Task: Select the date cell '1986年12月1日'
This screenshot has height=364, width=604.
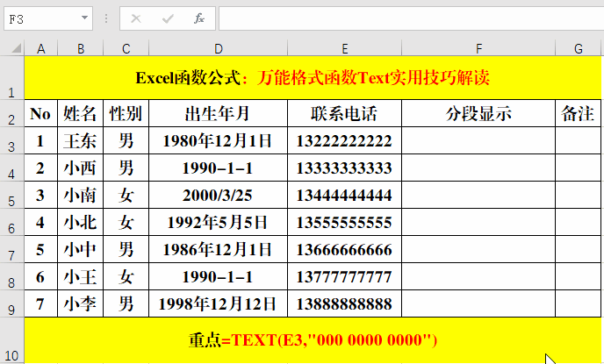Action: click(x=218, y=249)
